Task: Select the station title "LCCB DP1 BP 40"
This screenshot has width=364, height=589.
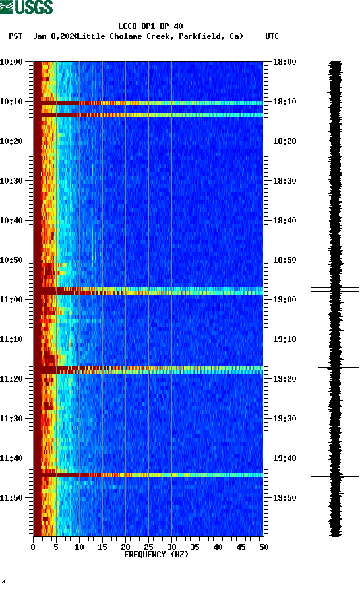Action: [150, 26]
